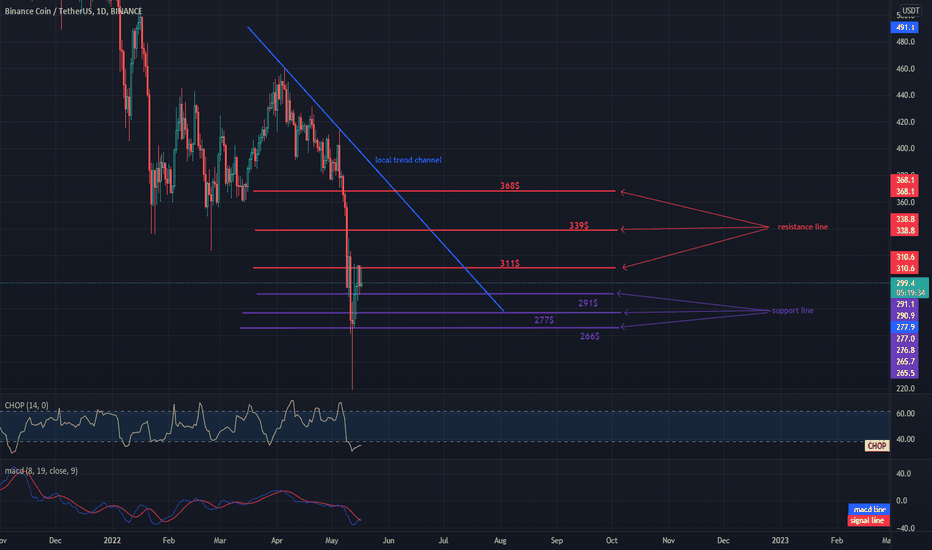Select the 291$ support label
Screen dimensions: 932x550
(x=588, y=303)
